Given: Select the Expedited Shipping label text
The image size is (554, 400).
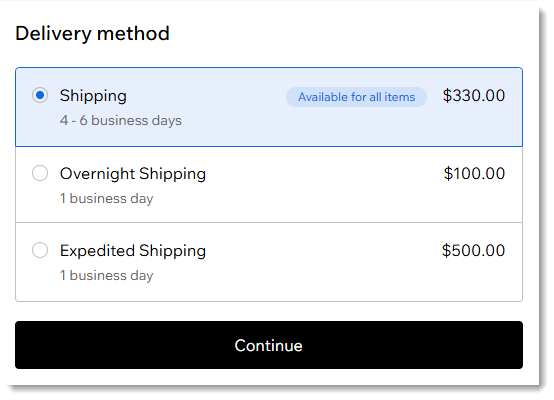Looking at the screenshot, I should point(133,251).
